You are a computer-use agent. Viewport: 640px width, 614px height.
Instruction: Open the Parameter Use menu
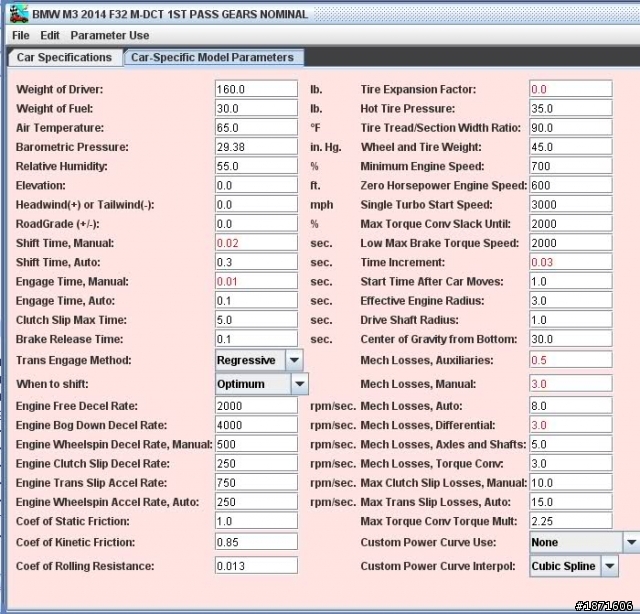[x=110, y=36]
